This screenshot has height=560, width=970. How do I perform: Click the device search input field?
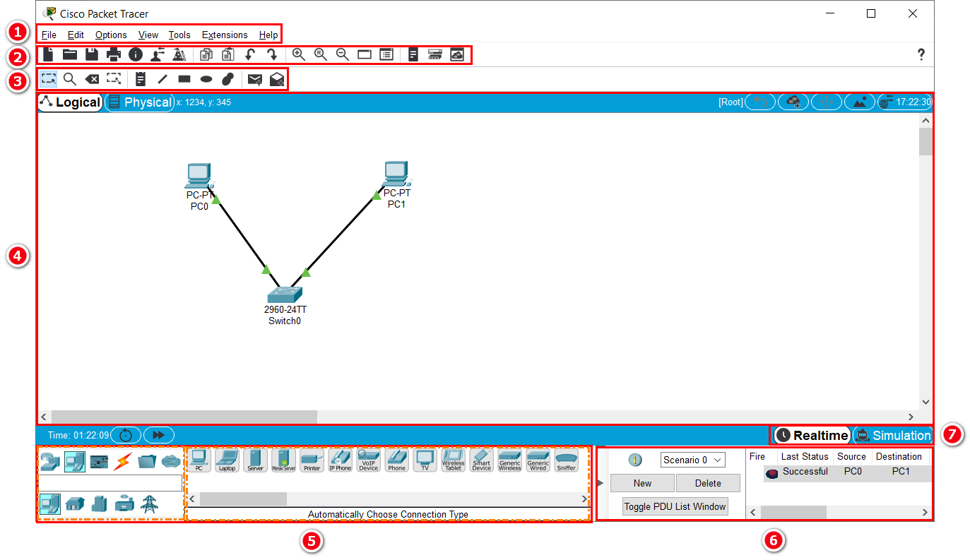110,483
